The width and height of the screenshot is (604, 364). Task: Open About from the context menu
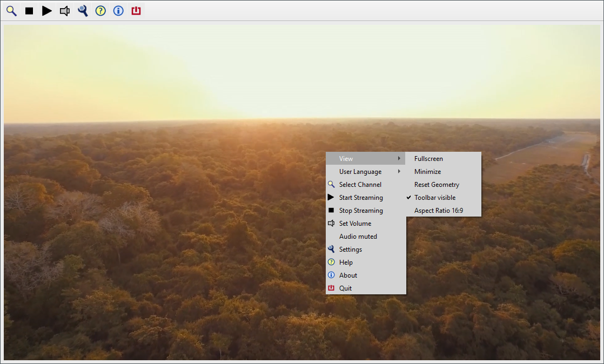click(348, 275)
